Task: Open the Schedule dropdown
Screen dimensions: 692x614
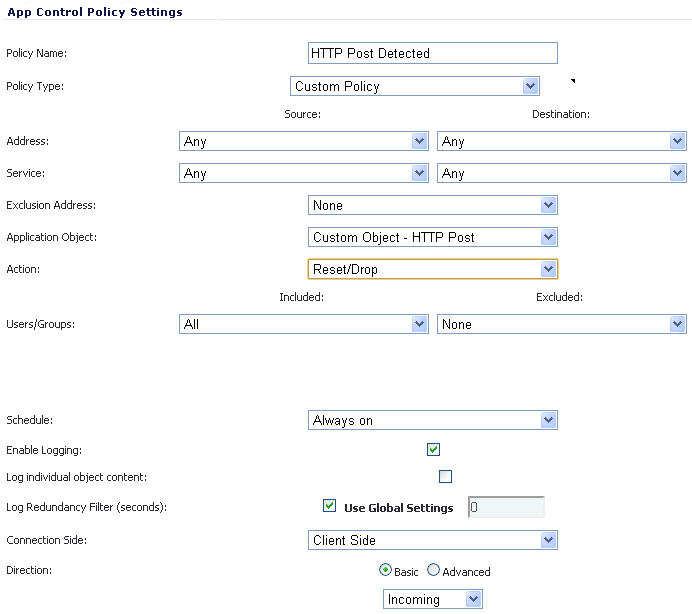Action: pyautogui.click(x=432, y=420)
